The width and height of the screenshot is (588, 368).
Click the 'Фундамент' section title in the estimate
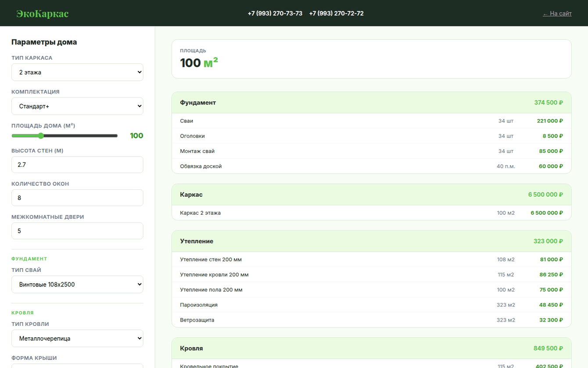point(198,103)
